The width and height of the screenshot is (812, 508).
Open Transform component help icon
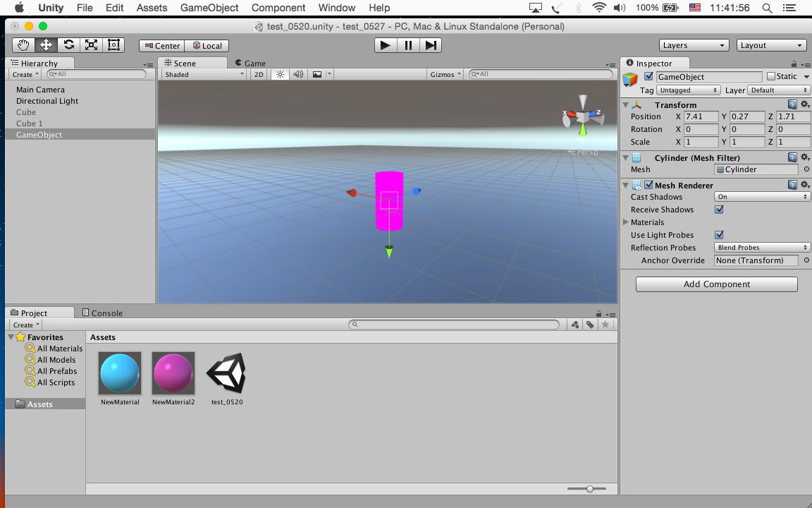point(792,104)
